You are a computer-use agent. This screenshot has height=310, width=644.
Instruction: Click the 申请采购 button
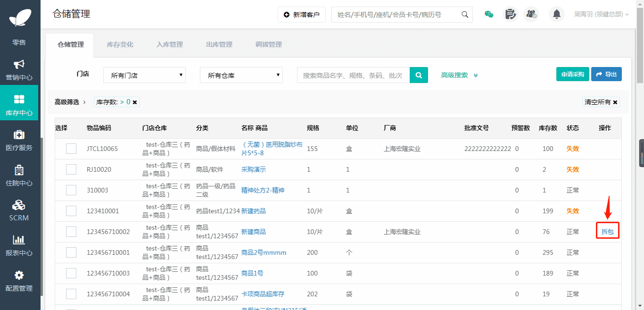click(x=572, y=75)
